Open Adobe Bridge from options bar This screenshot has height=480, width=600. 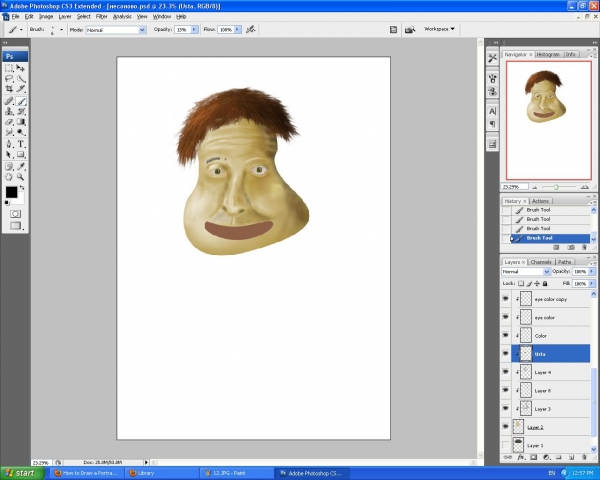click(x=410, y=29)
